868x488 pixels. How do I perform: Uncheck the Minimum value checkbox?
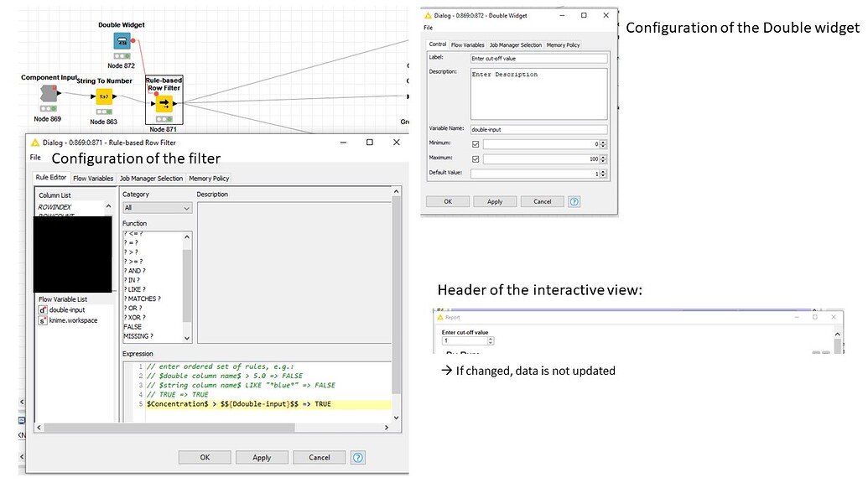475,144
